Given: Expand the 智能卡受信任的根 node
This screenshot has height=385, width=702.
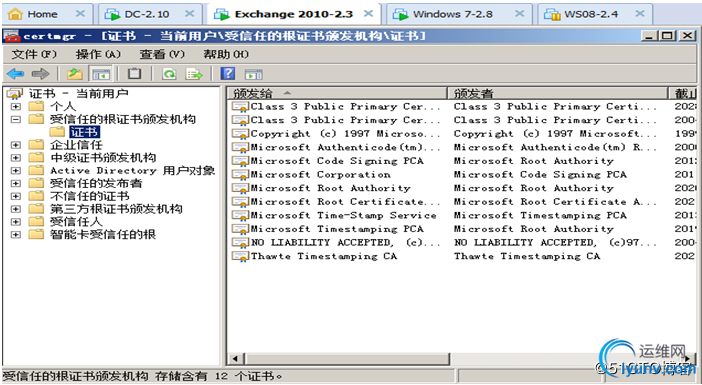Looking at the screenshot, I should 16,235.
